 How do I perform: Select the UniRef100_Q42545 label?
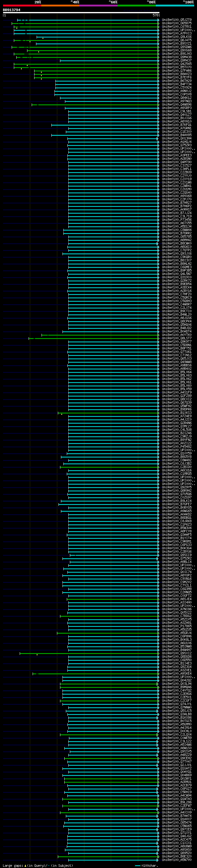coord(176,64)
